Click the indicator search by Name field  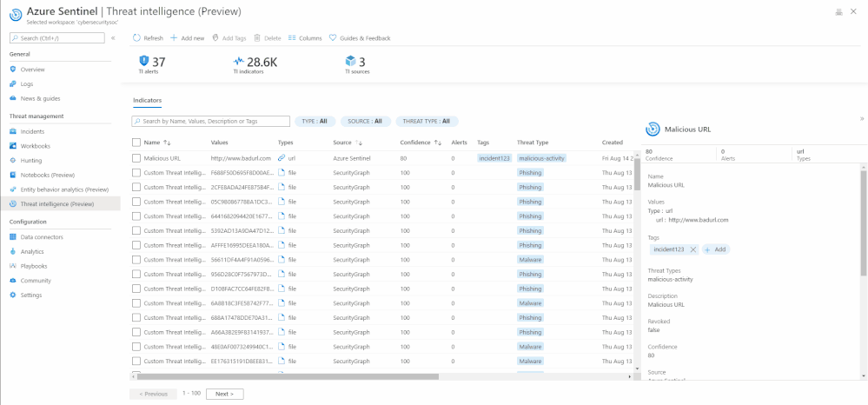pyautogui.click(x=211, y=121)
